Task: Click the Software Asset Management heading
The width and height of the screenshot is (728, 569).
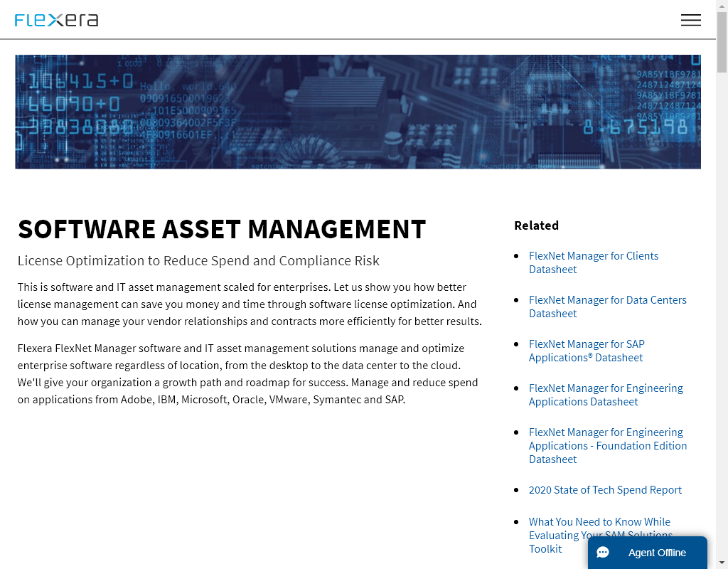Action: tap(222, 229)
